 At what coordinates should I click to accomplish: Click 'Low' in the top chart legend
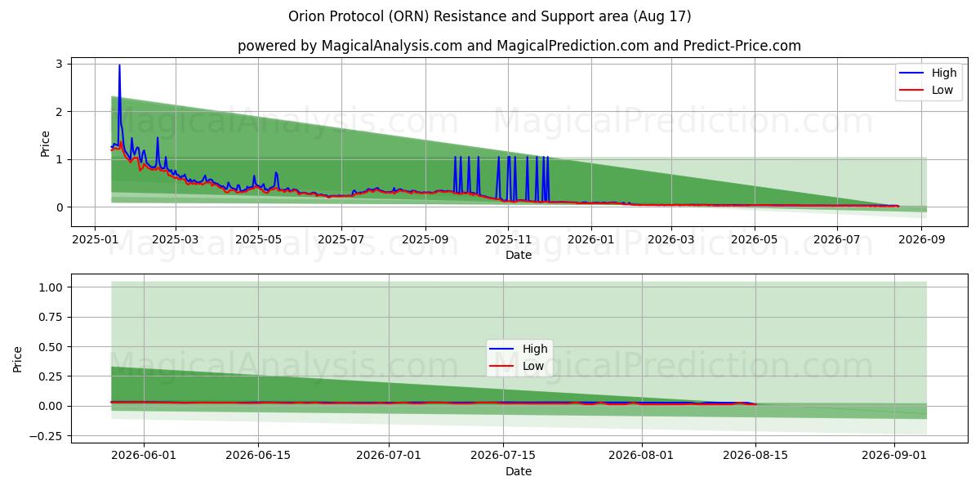click(942, 90)
